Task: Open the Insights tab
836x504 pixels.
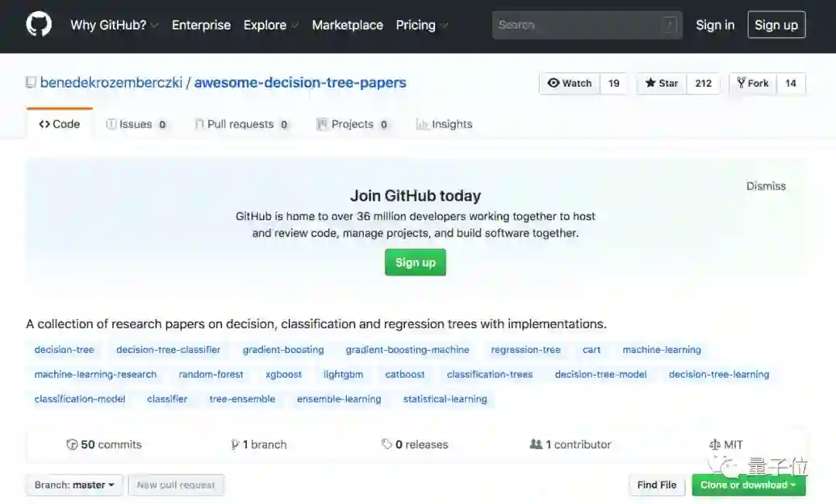Action: [x=444, y=125]
